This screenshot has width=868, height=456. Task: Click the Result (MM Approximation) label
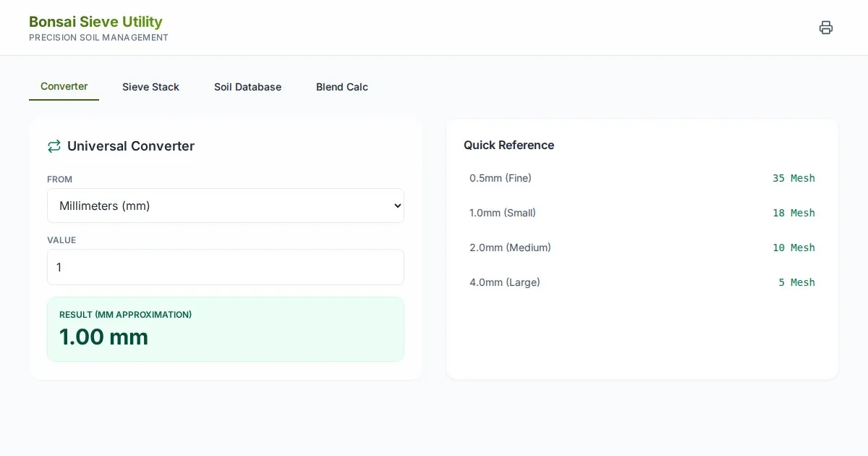[125, 315]
